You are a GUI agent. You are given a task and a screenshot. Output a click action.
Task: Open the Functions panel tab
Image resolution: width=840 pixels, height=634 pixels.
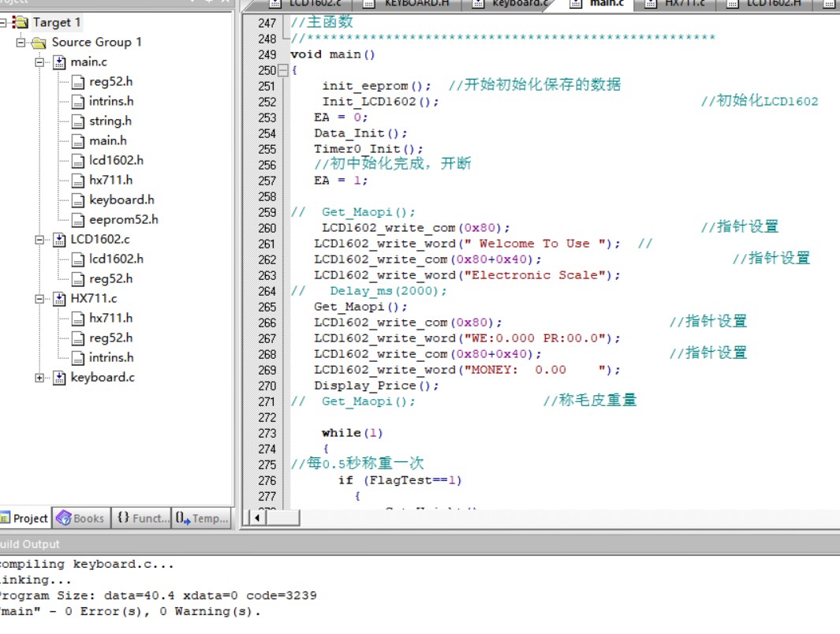142,518
